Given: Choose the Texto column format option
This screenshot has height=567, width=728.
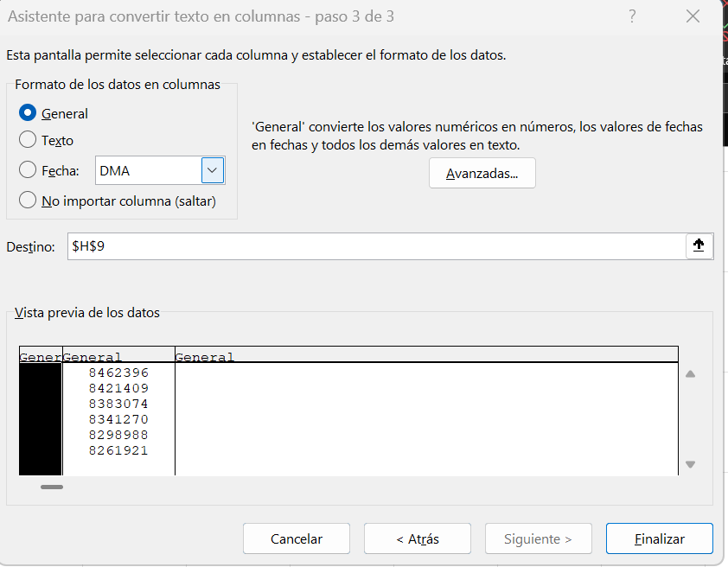Looking at the screenshot, I should [28, 140].
